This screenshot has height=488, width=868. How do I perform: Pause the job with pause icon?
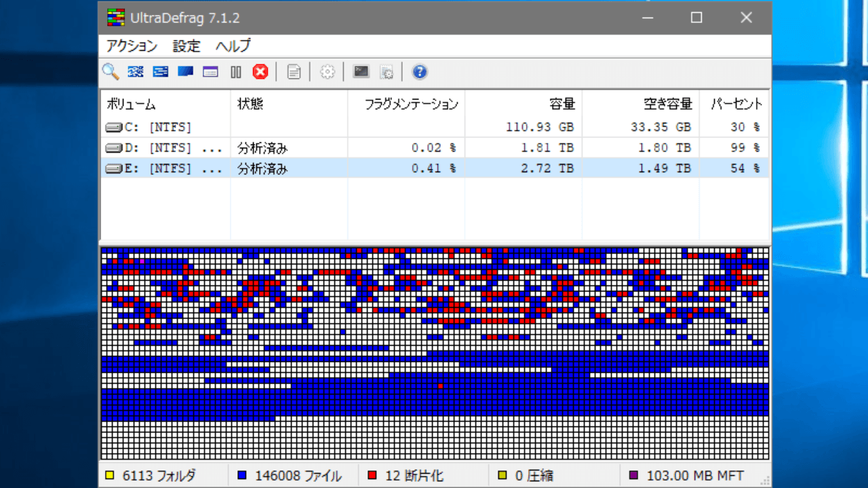tap(236, 71)
